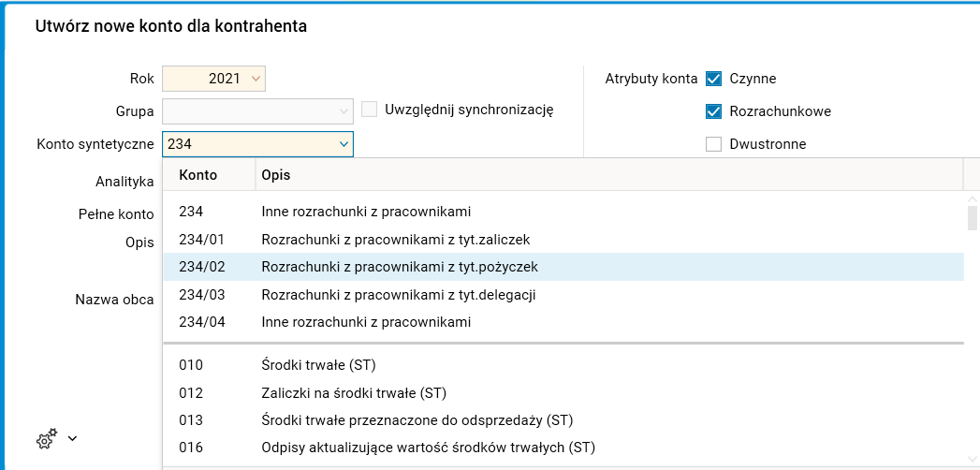
Task: Open the chevron next to gear icon
Action: click(72, 438)
